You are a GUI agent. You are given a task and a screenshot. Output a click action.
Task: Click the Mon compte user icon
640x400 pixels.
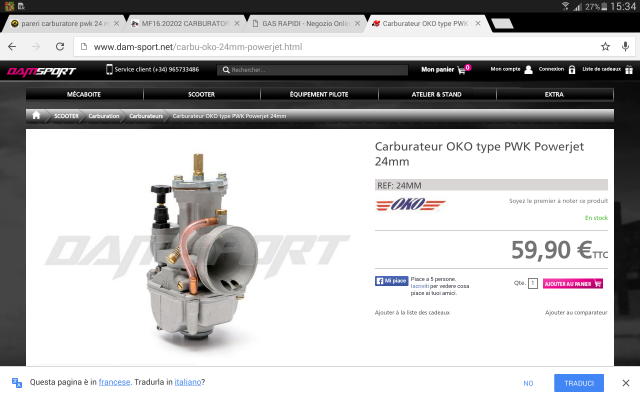[528, 70]
